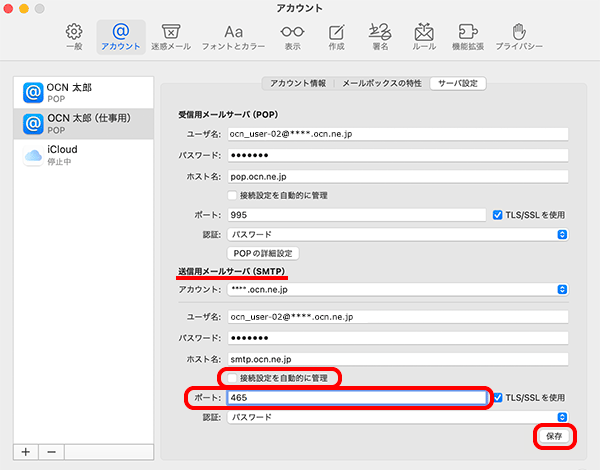Open the POP 認証 password dropdown

click(x=398, y=234)
